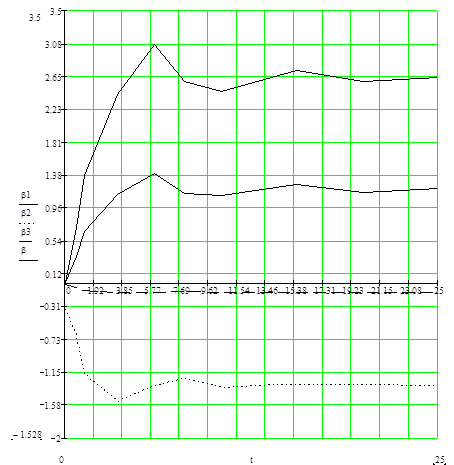Select the β3 dotted trace label
Screen dimensions: 454x465
pyautogui.click(x=26, y=232)
